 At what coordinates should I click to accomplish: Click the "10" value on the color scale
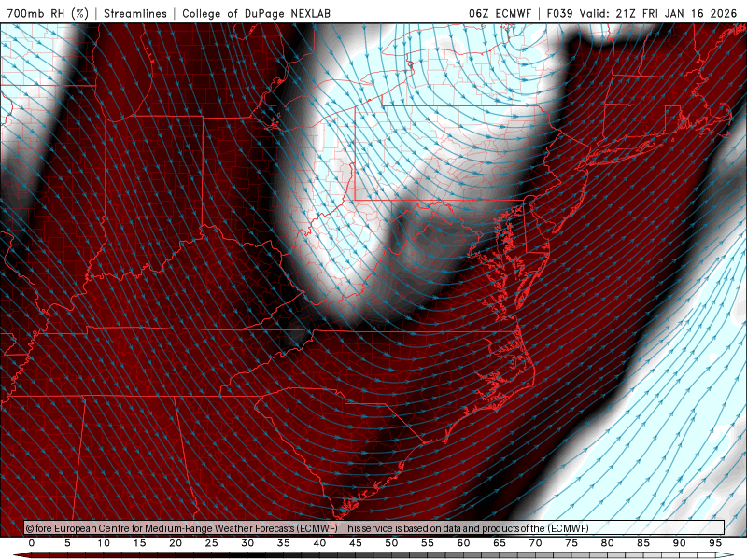104,543
